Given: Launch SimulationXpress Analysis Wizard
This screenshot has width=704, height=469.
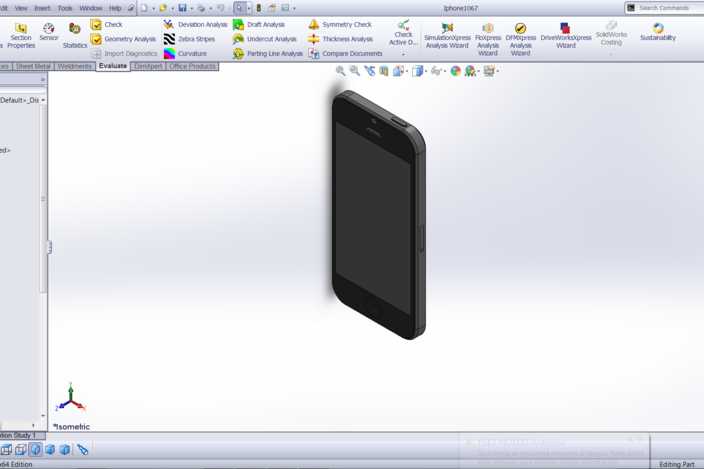Looking at the screenshot, I should click(x=447, y=36).
